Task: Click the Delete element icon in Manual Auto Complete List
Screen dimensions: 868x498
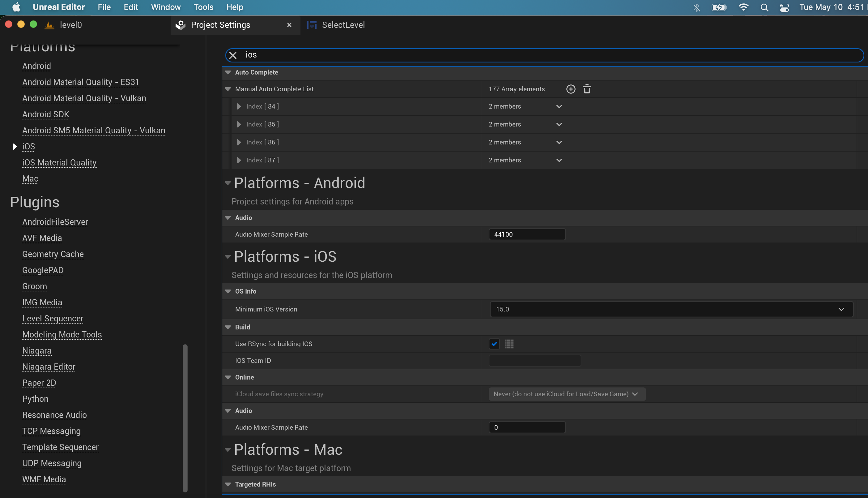Action: tap(587, 89)
